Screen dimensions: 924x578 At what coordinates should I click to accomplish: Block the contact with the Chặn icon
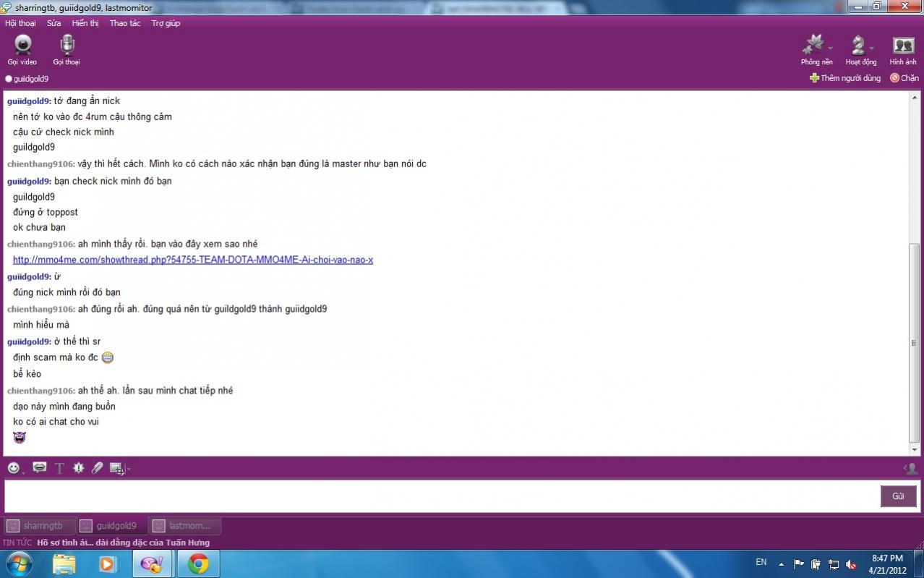894,78
